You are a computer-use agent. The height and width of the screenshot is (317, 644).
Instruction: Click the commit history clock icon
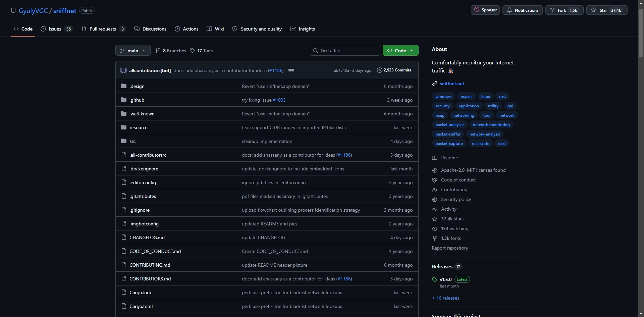click(379, 70)
